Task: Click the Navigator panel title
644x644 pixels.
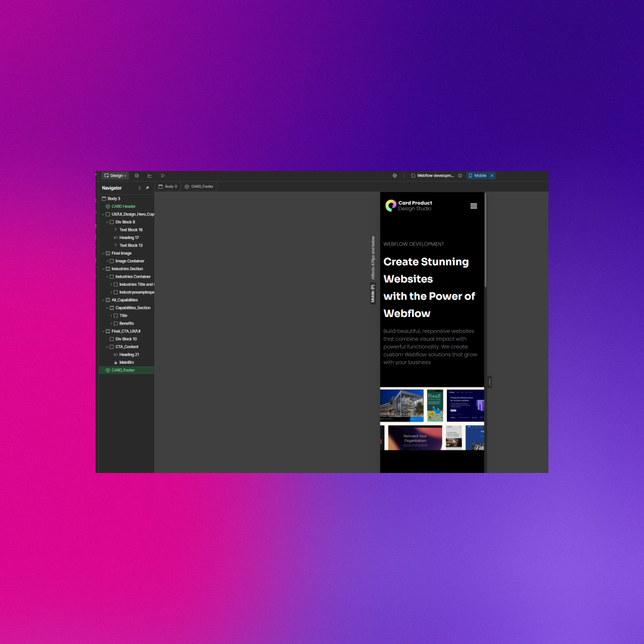Action: coord(112,188)
